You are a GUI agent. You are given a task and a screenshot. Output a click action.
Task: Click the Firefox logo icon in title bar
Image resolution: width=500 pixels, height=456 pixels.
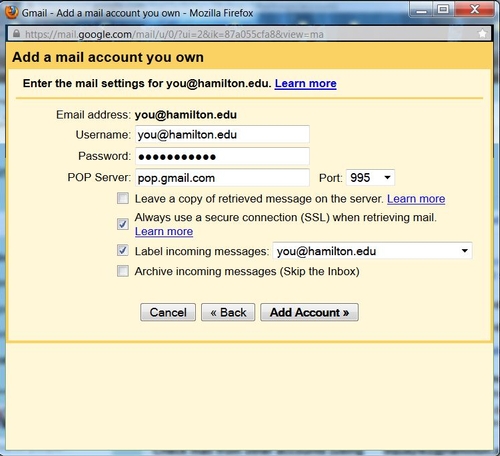click(11, 12)
